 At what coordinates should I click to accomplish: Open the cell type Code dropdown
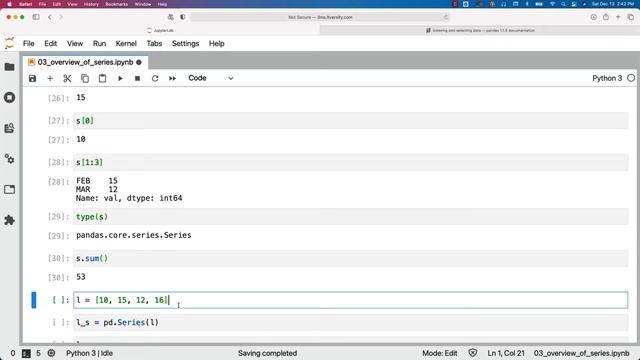coord(211,78)
